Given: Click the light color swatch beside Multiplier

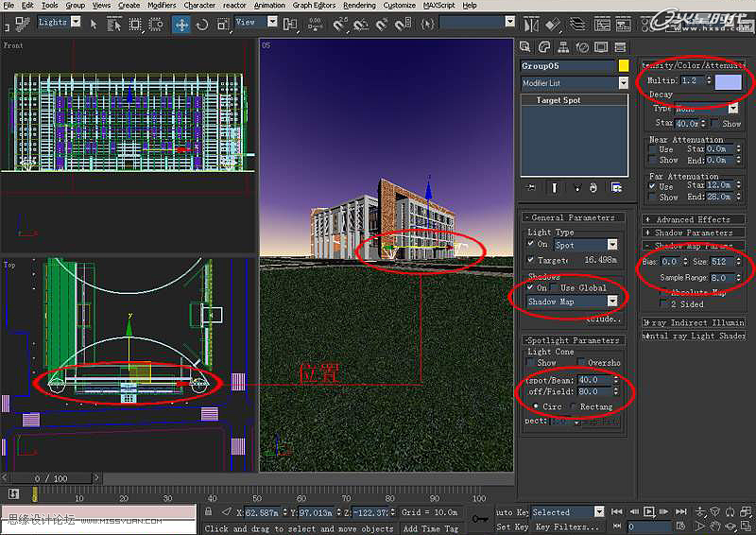Looking at the screenshot, I should pos(728,81).
